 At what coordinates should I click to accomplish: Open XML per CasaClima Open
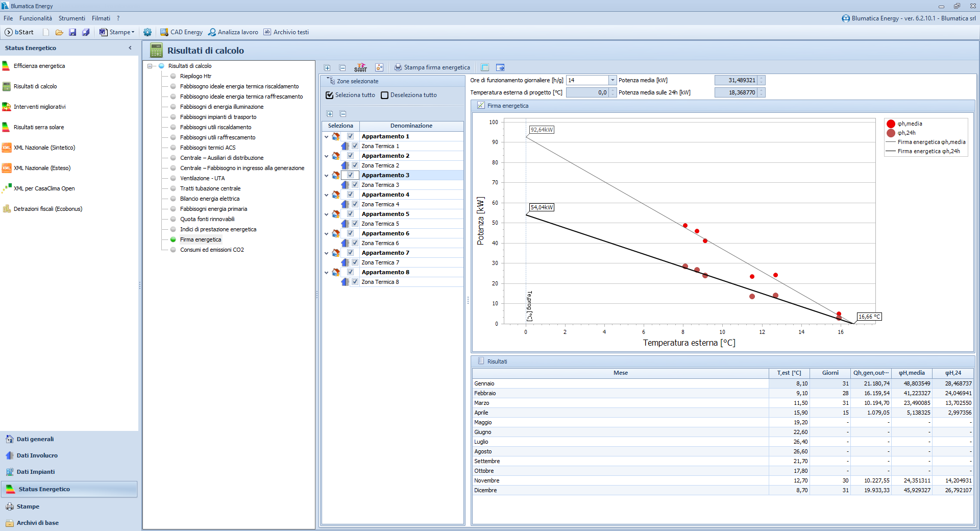coord(44,188)
